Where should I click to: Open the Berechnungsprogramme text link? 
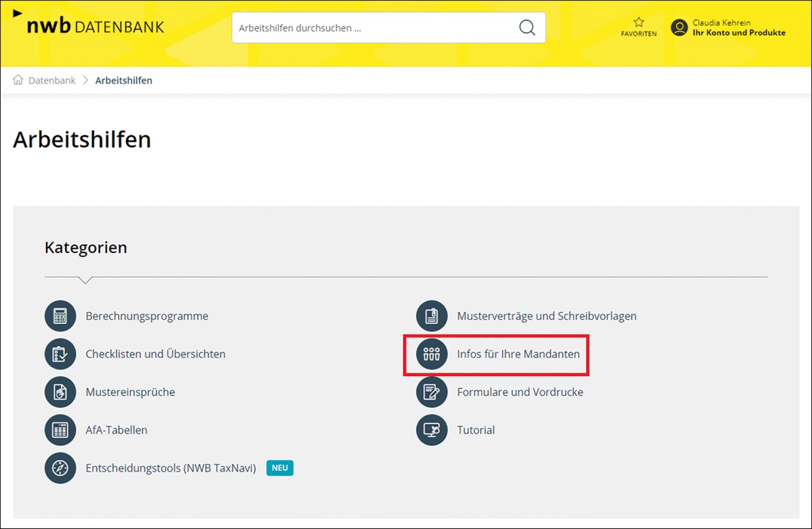pos(147,316)
